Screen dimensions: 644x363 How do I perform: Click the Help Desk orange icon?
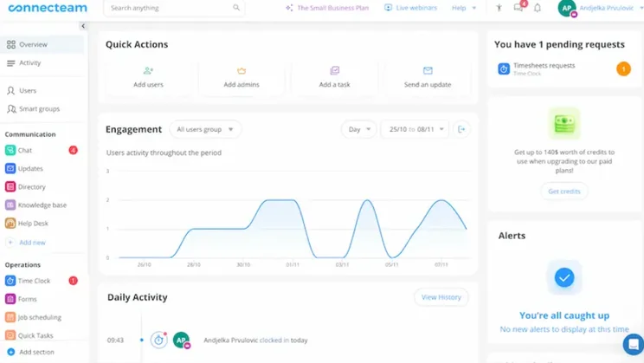coord(10,224)
